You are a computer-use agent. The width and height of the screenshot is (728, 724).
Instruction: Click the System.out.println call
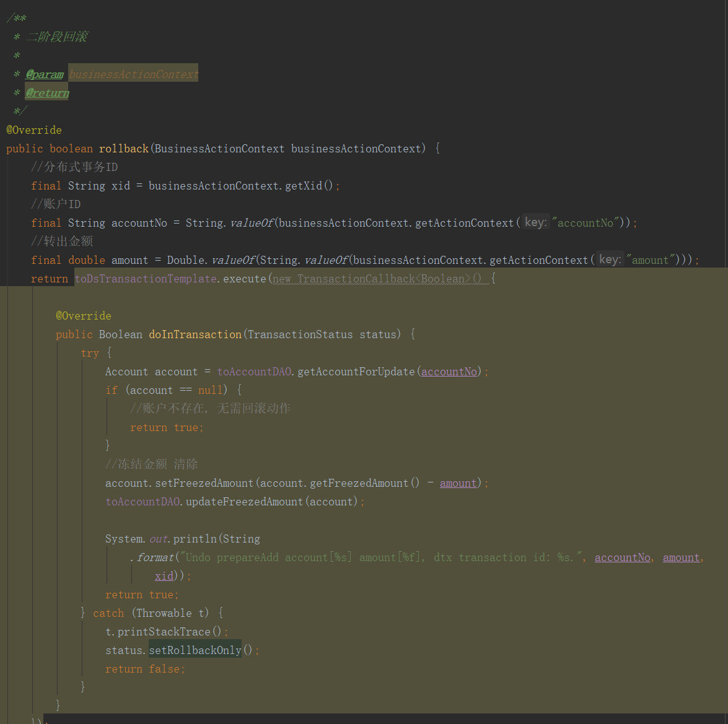click(x=160, y=539)
